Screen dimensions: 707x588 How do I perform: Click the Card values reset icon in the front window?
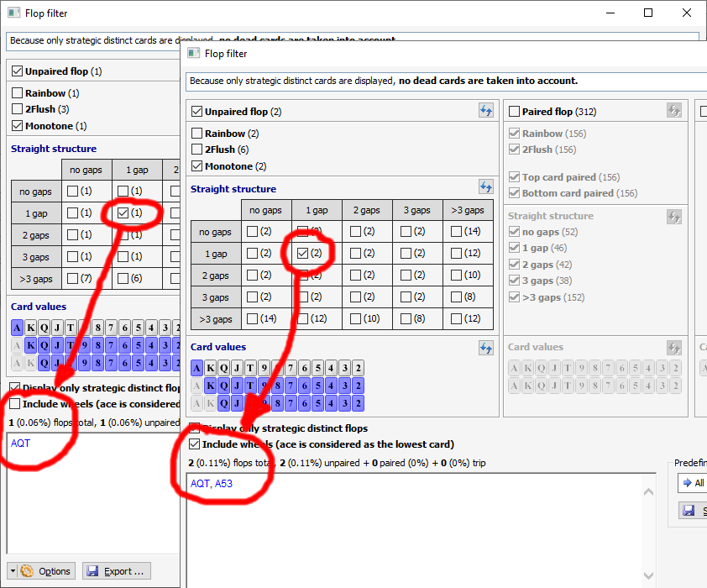485,348
